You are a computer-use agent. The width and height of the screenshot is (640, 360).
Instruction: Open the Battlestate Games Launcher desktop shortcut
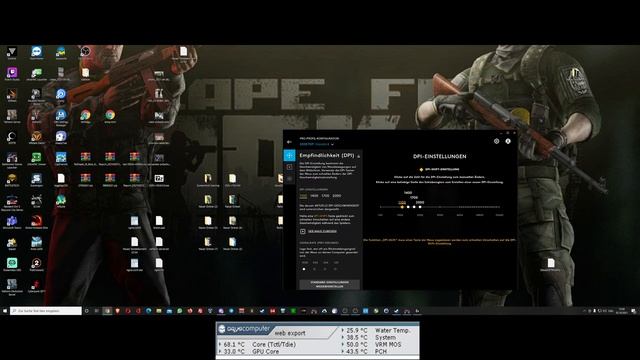(x=12, y=159)
